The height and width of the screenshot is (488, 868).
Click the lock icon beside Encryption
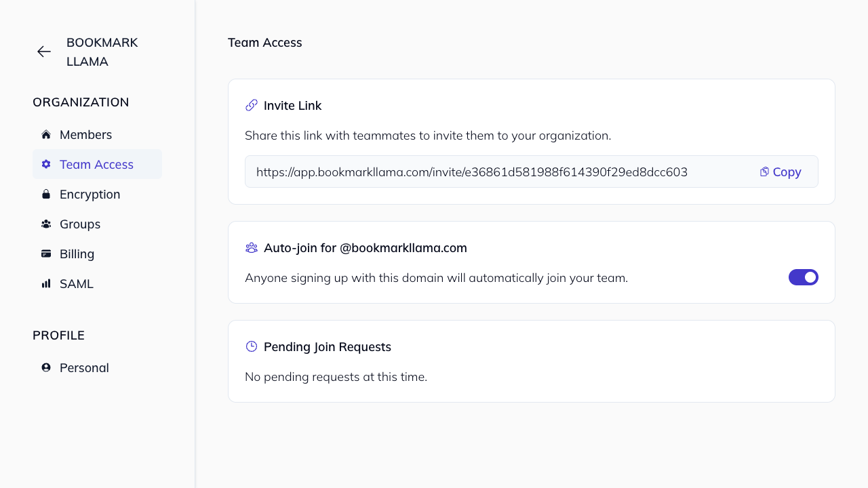[45, 194]
